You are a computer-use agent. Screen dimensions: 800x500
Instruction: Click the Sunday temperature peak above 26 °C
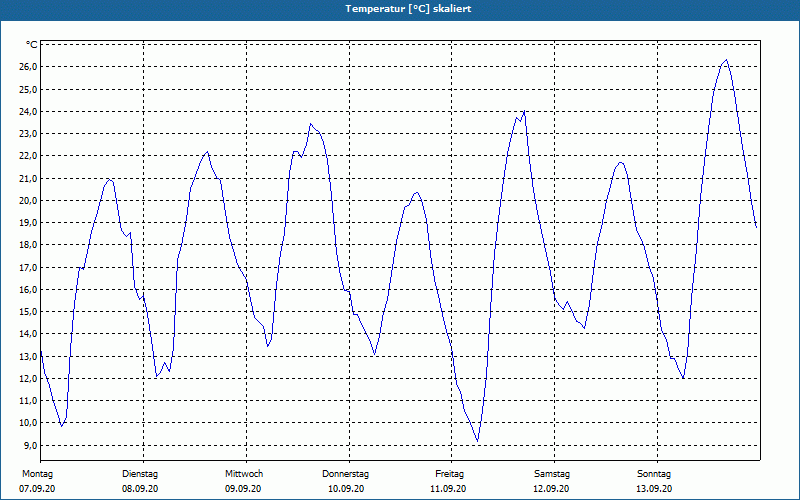pos(726,60)
